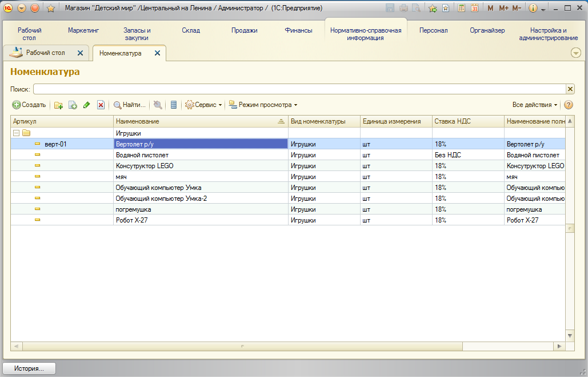Go to Рабочий стол section
The height and width of the screenshot is (377, 588).
click(29, 34)
